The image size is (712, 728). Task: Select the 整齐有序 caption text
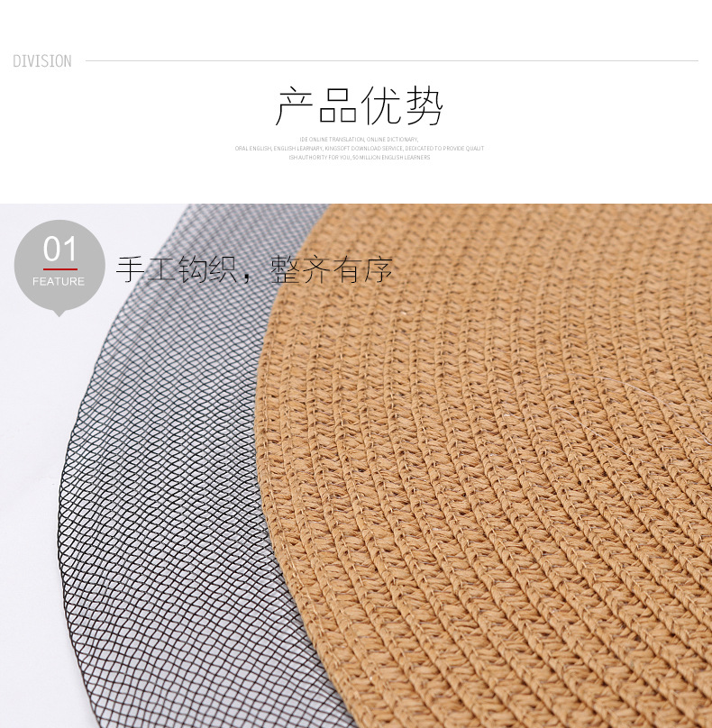coord(332,269)
